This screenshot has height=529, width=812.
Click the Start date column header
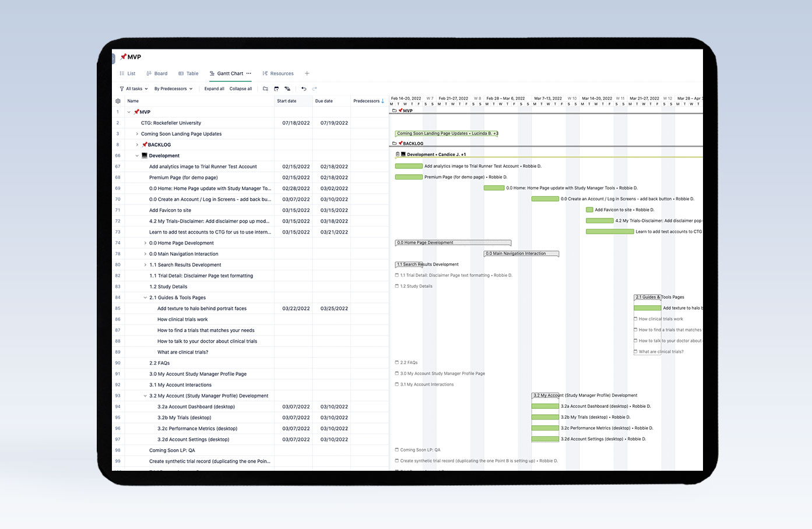(293, 101)
